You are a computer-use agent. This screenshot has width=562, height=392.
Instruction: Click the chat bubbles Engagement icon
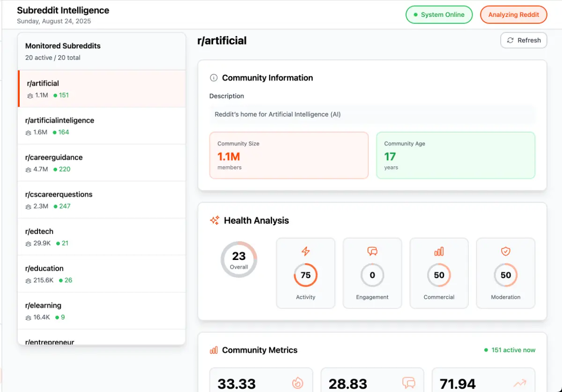tap(372, 251)
